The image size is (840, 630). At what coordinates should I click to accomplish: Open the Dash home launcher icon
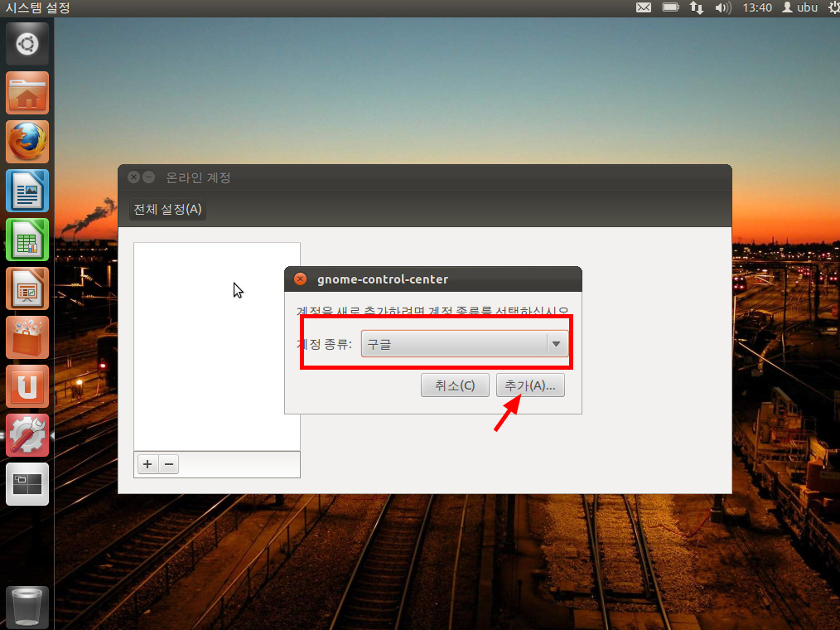(27, 44)
